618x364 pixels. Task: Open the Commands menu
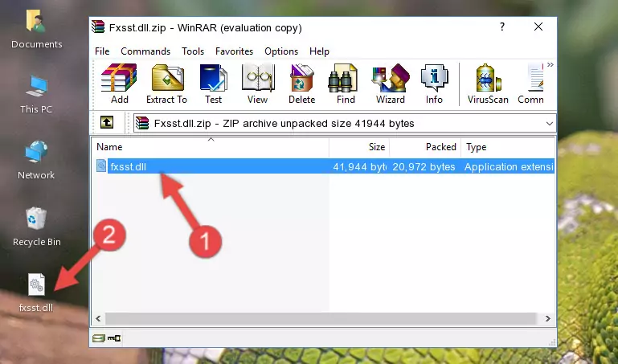145,51
